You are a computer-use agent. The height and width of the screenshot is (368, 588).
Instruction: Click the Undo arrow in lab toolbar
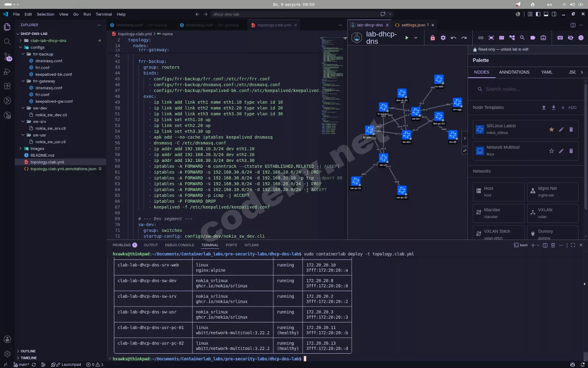[453, 38]
